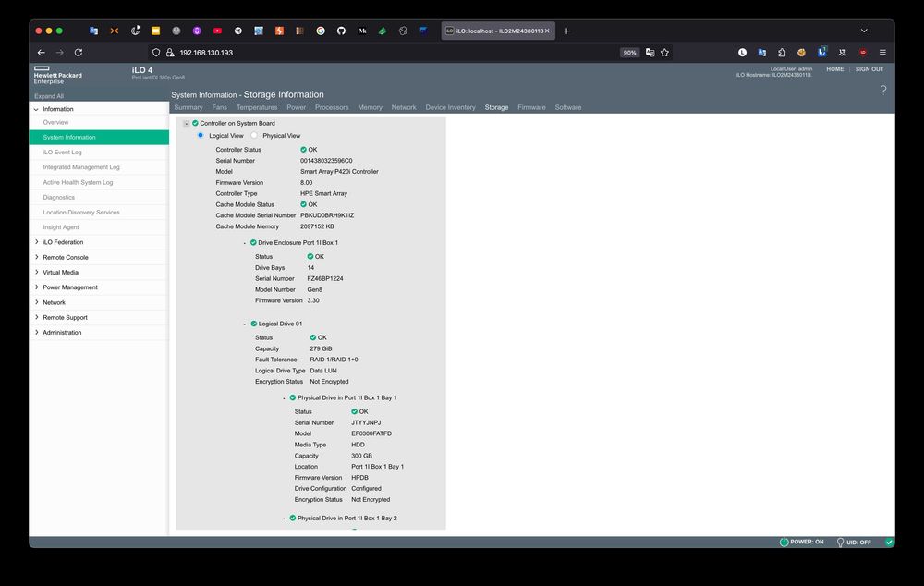The width and height of the screenshot is (924, 586).
Task: Select the Physical View radio button
Action: (x=254, y=135)
